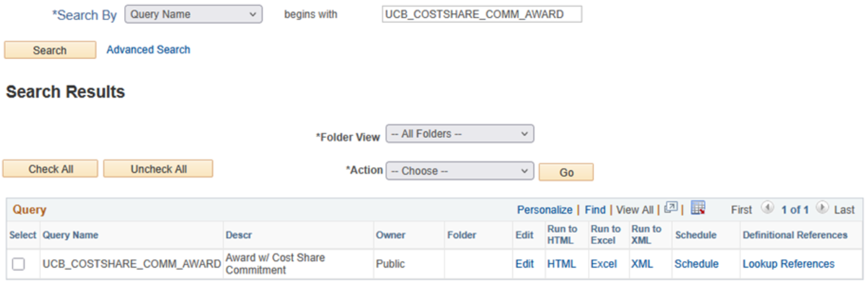
Task: Open the Advanced Search link
Action: click(148, 50)
